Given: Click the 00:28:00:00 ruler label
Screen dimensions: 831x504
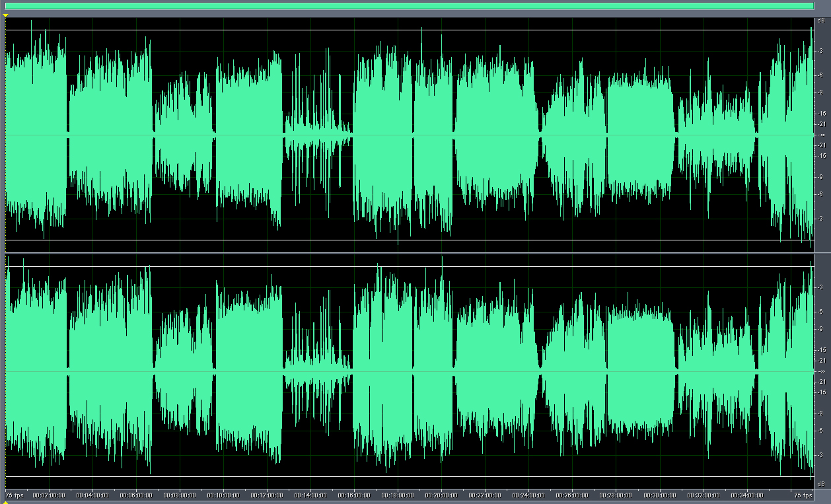Looking at the screenshot, I should pos(616,495).
